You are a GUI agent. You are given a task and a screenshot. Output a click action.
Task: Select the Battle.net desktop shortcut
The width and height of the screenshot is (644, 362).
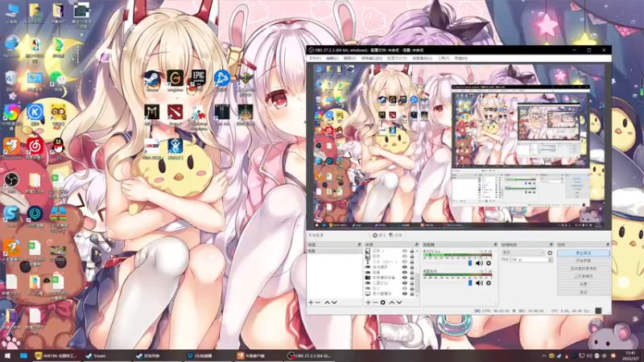[x=222, y=80]
